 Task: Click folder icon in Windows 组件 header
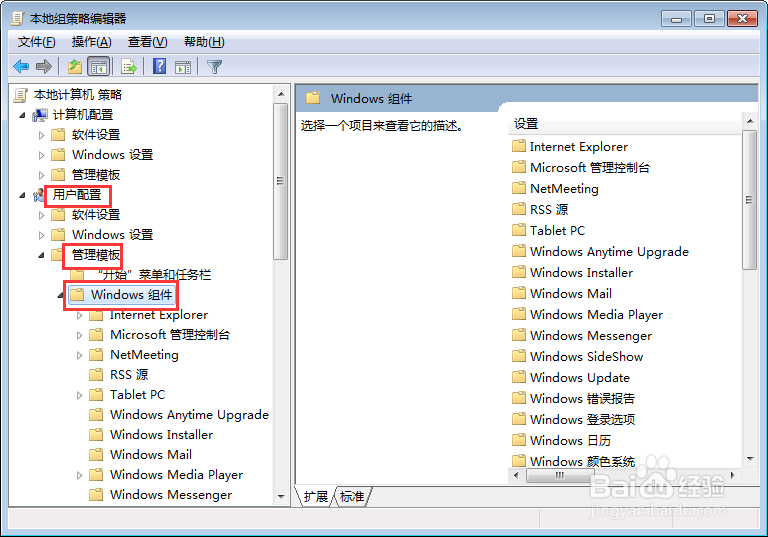(x=313, y=98)
